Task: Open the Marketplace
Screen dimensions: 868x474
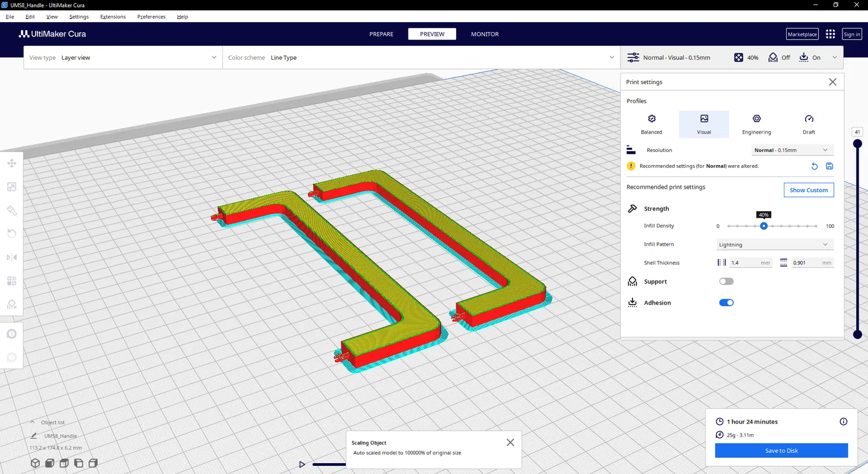Action: tap(802, 34)
